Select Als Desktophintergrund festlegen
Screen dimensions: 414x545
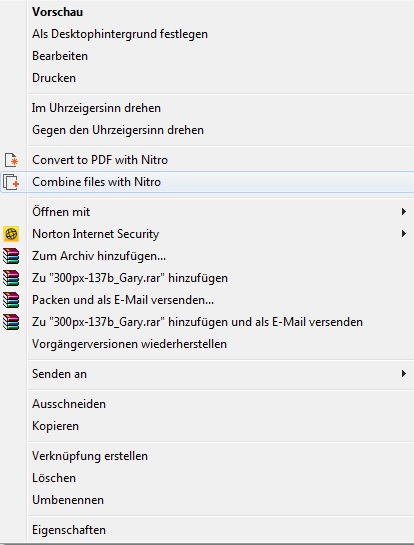click(120, 34)
